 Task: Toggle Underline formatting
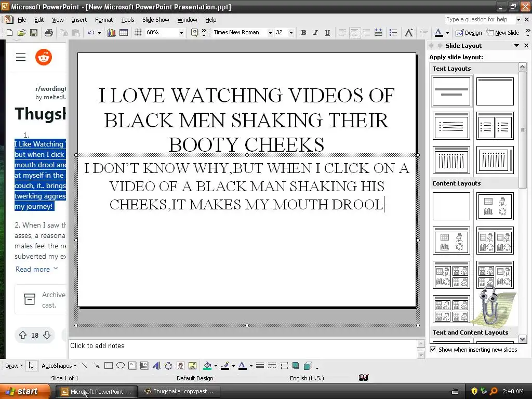pos(327,33)
